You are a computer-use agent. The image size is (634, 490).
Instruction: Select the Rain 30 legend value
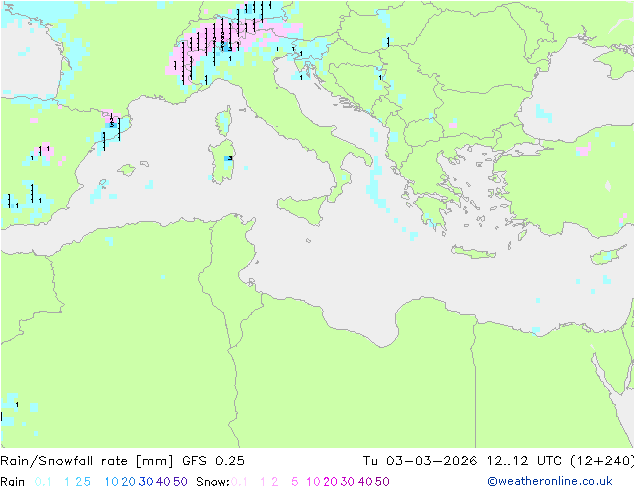146,482
